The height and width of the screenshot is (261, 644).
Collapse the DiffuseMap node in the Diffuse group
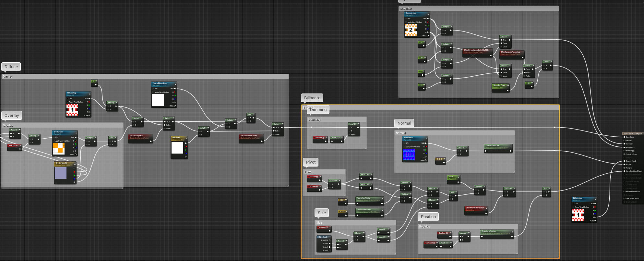[90, 94]
